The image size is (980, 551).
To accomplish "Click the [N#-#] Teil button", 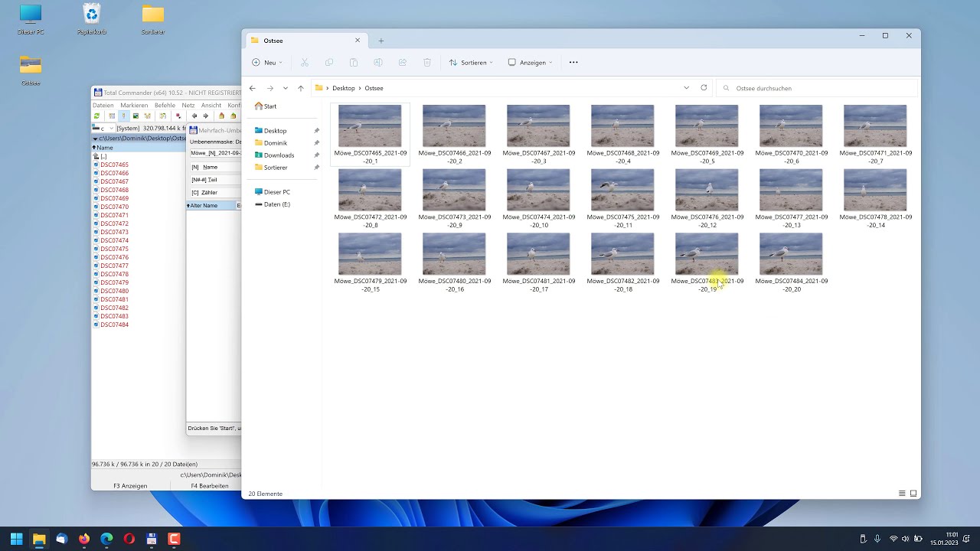I will (215, 180).
